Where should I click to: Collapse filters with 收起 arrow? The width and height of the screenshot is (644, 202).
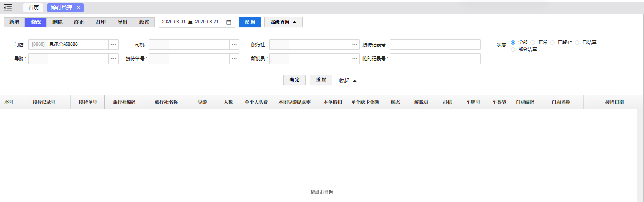348,81
